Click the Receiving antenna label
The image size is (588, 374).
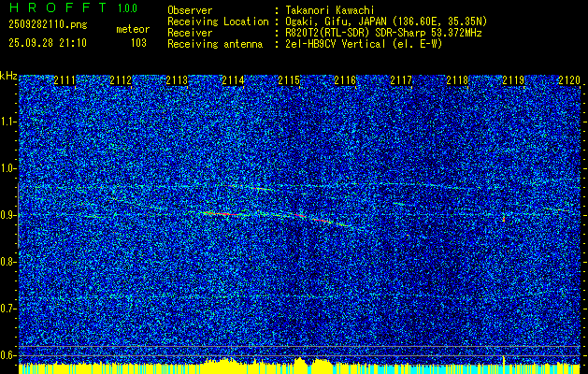[x=215, y=44]
